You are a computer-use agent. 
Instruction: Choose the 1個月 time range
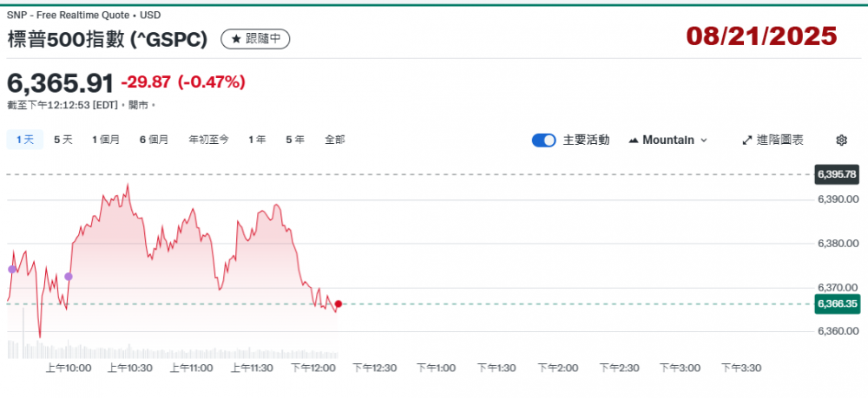pyautogui.click(x=106, y=140)
